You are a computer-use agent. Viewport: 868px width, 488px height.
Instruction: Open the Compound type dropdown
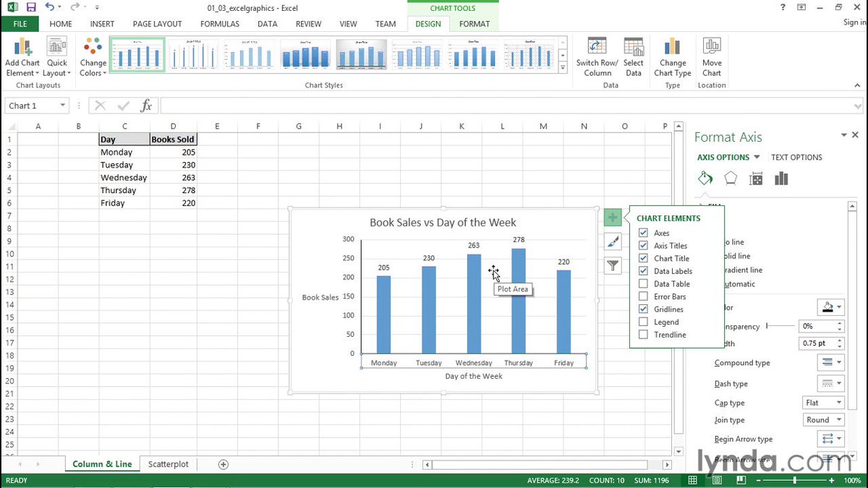coord(830,362)
